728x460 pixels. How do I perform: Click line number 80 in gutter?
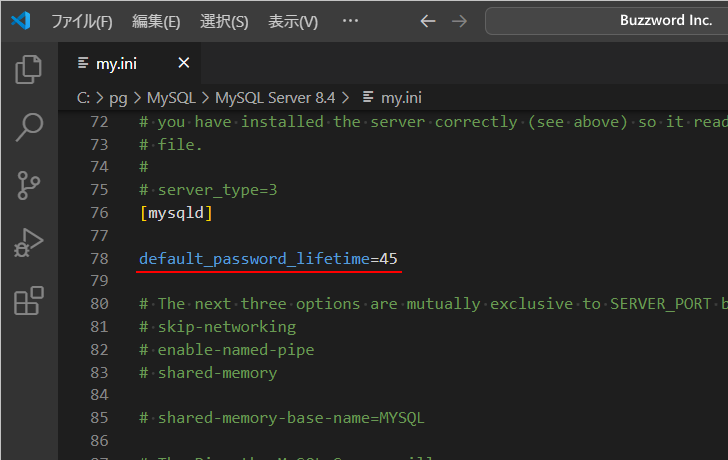[x=99, y=304]
